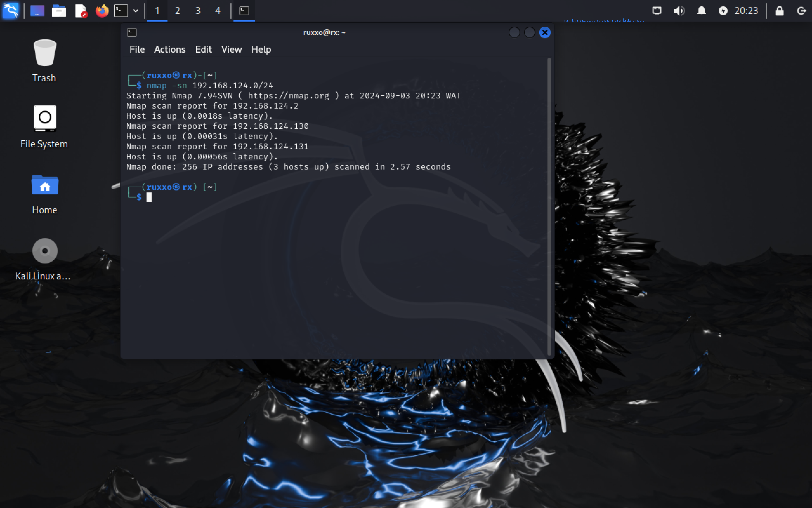Switch to workspace 2
Screen dimensions: 812x508
[x=178, y=11]
